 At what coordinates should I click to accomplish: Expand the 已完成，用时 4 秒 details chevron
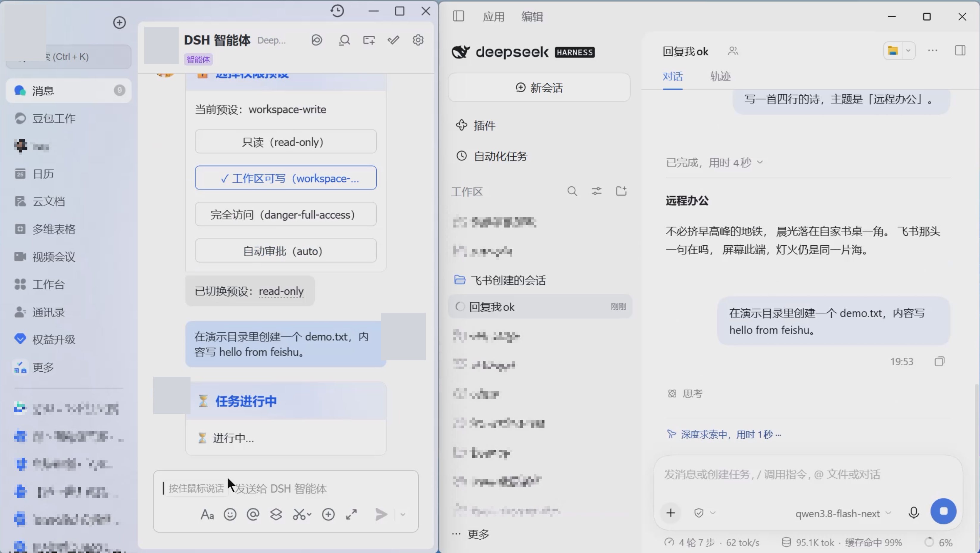pyautogui.click(x=760, y=163)
